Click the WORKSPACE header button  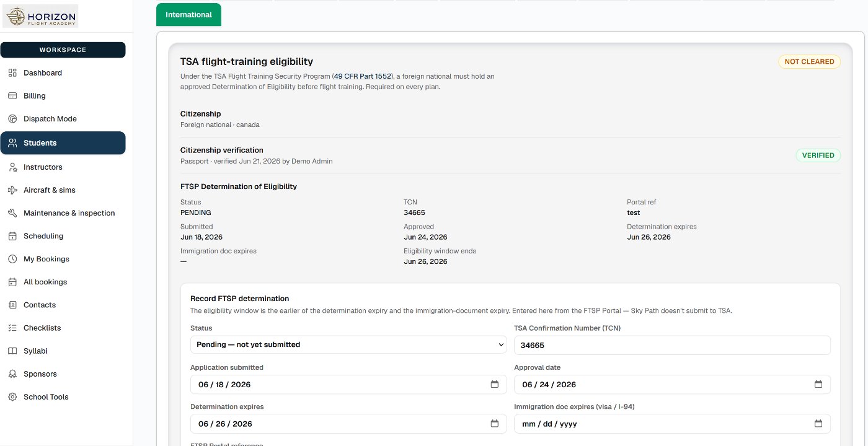tap(63, 50)
